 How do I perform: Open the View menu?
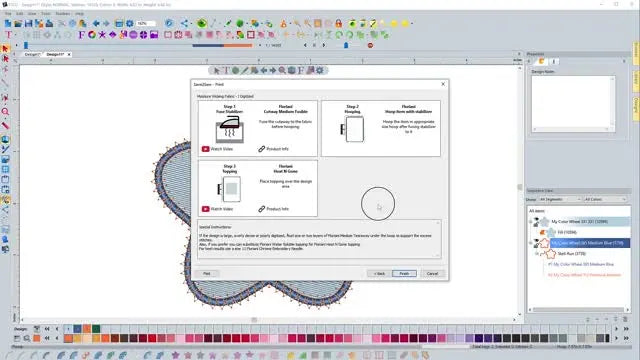pyautogui.click(x=32, y=13)
